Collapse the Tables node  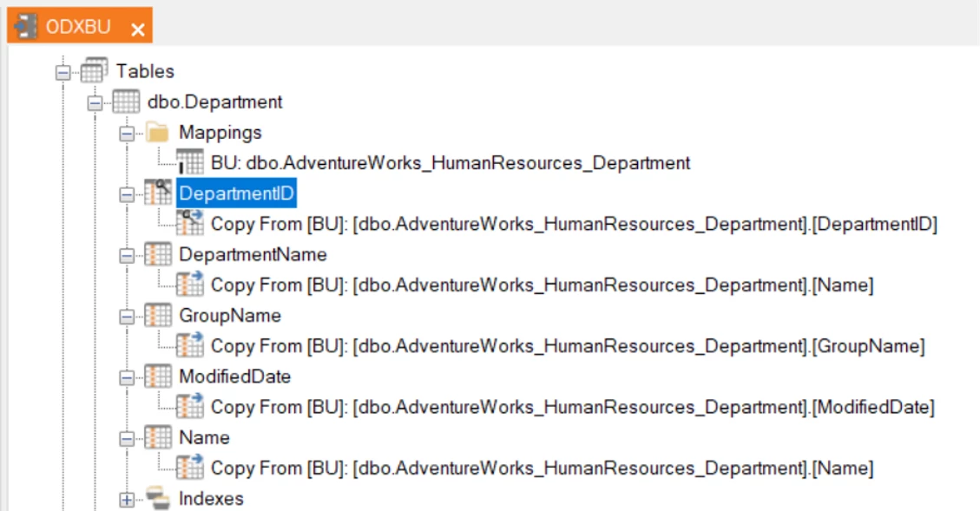(x=62, y=72)
